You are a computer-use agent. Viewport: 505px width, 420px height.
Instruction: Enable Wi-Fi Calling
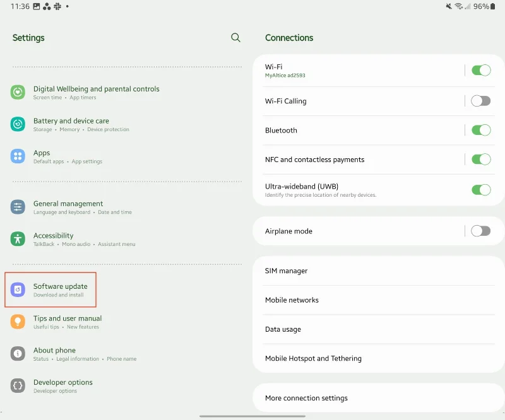click(x=481, y=100)
